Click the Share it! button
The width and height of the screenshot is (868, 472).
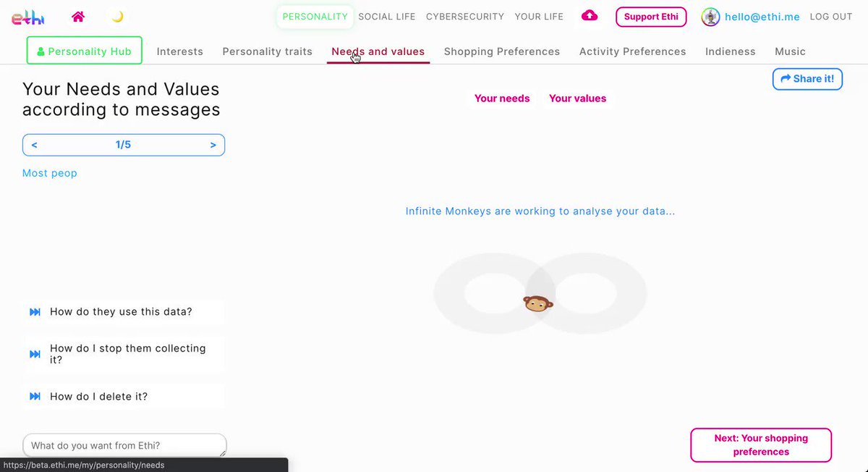click(807, 79)
